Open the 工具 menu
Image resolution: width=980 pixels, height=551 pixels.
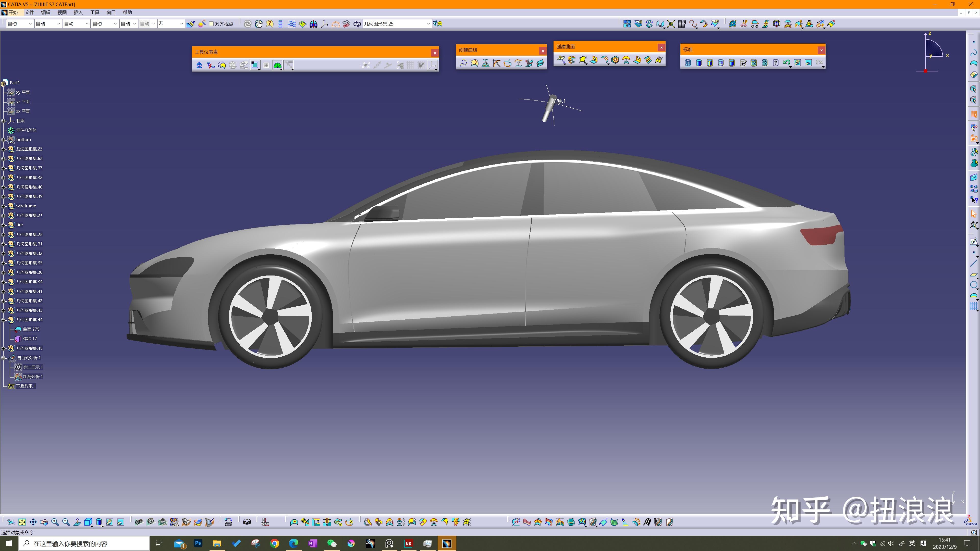point(94,12)
